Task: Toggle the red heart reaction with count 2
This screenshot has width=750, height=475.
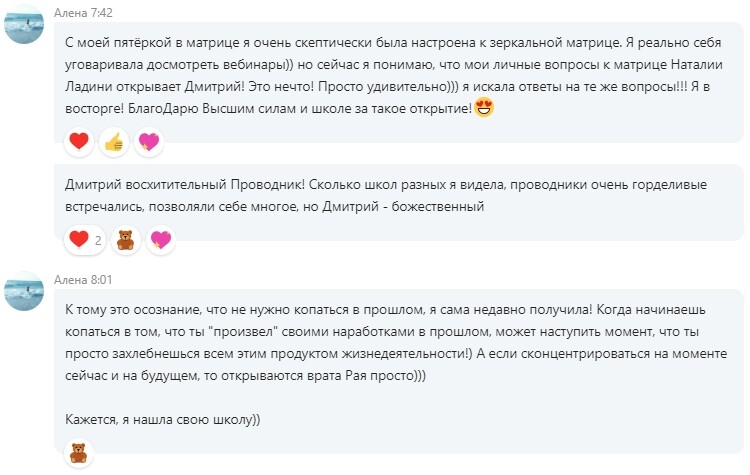Action: click(x=85, y=240)
